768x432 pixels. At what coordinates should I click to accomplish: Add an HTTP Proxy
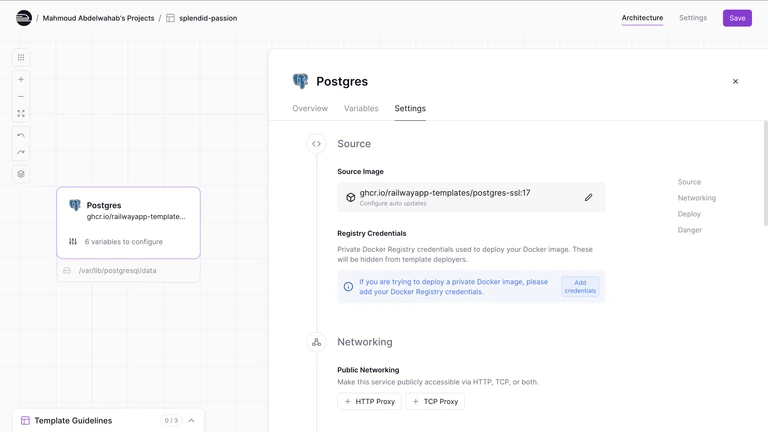click(x=369, y=402)
